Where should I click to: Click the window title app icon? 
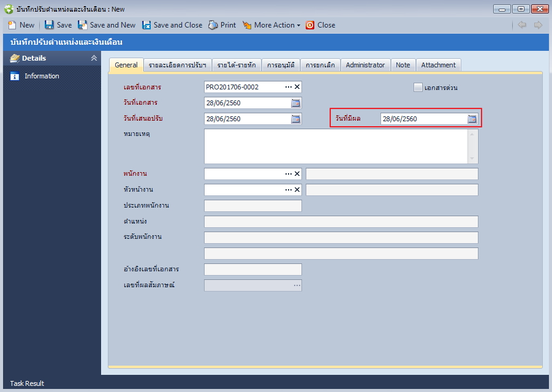tap(9, 9)
